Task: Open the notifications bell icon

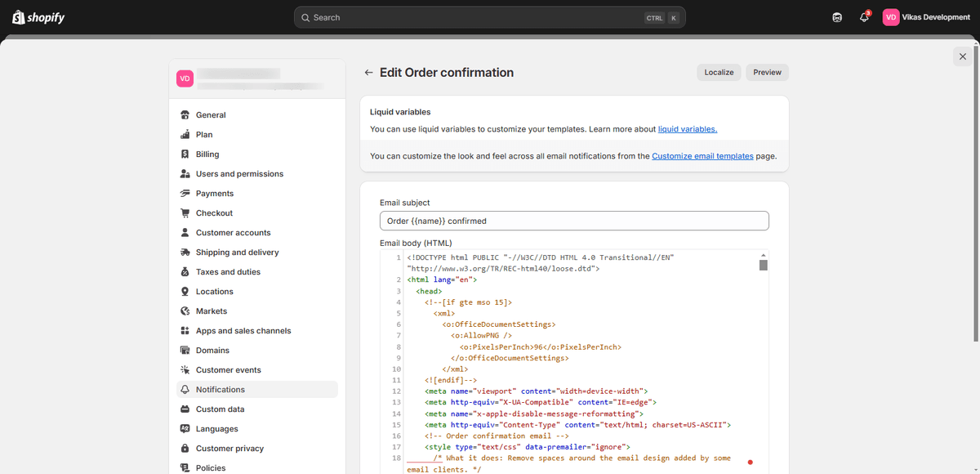Action: coord(864,17)
